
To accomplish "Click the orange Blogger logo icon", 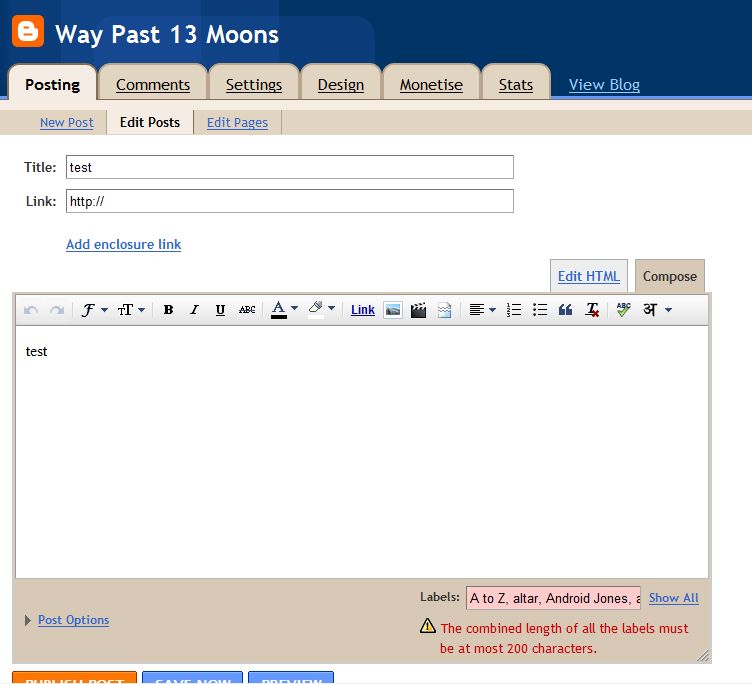I will pos(28,31).
